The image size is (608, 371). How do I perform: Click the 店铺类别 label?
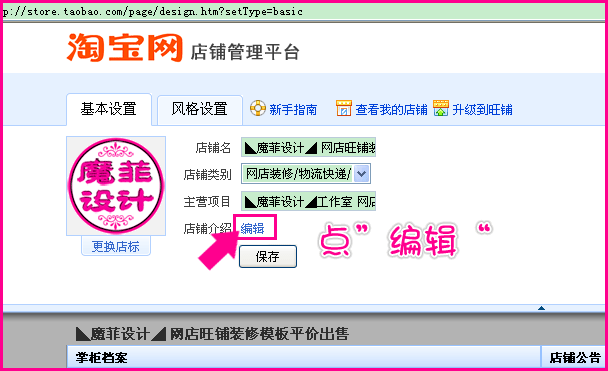[x=207, y=174]
